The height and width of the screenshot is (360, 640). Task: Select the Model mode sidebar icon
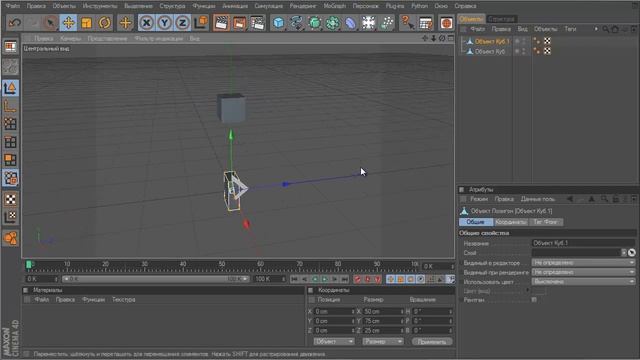coord(10,88)
